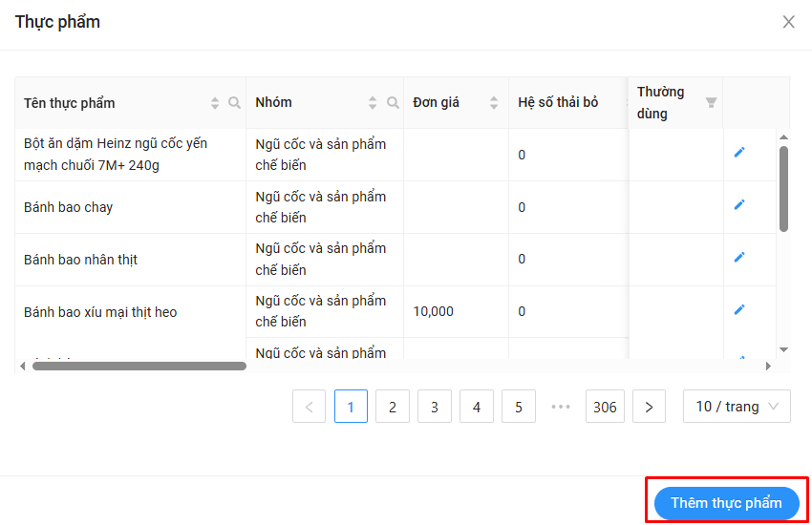
Task: Go to next page arrow
Action: pos(649,407)
